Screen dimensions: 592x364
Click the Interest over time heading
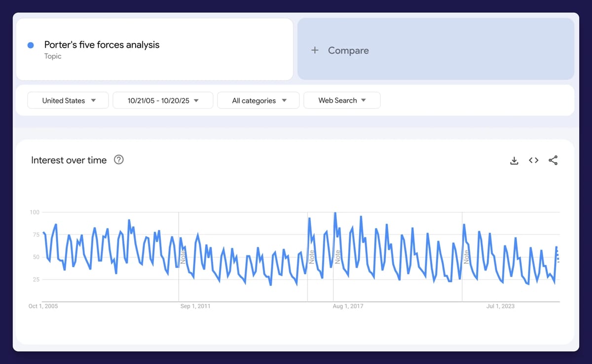[x=69, y=160]
